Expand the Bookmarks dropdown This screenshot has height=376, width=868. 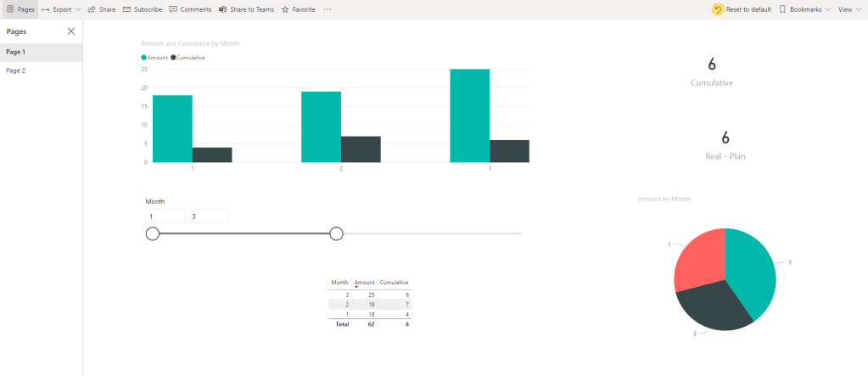pyautogui.click(x=827, y=9)
